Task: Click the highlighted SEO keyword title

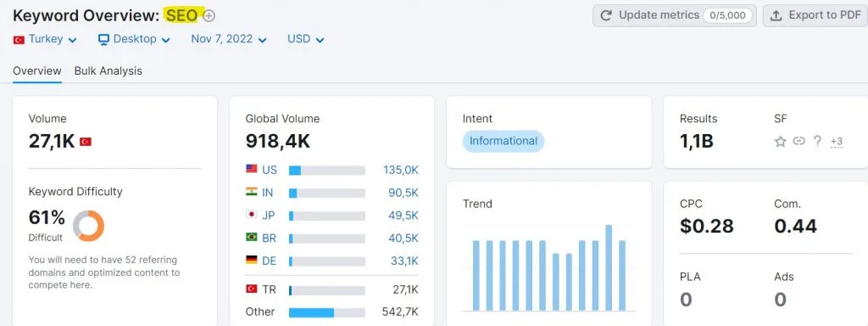Action: click(x=182, y=15)
